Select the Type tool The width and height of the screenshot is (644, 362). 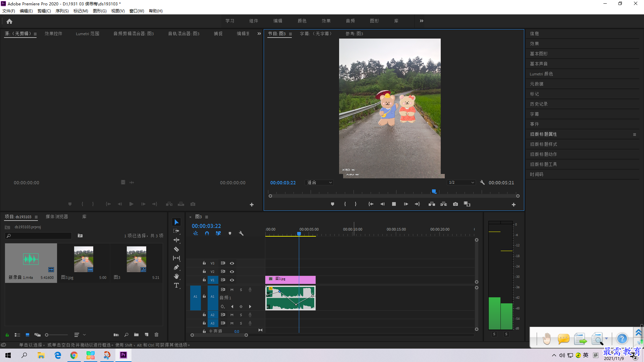pos(176,285)
